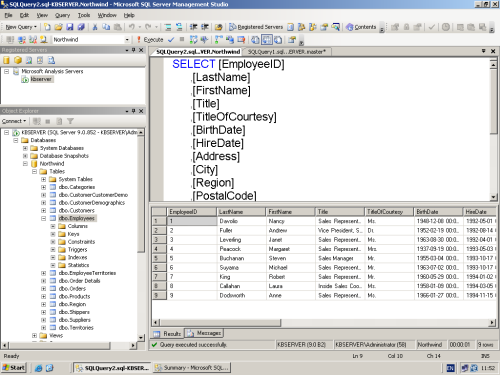
Task: Click the Buchanan cell in results
Action: tap(241, 258)
